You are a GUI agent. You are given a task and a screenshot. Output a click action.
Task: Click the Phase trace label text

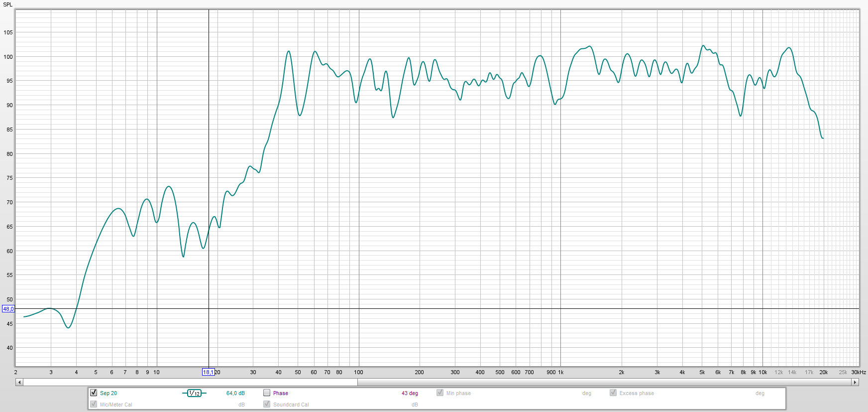click(281, 393)
